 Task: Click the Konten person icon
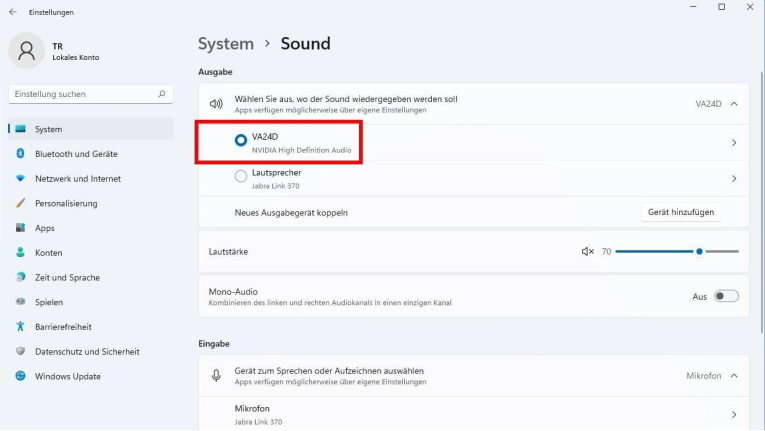20,252
